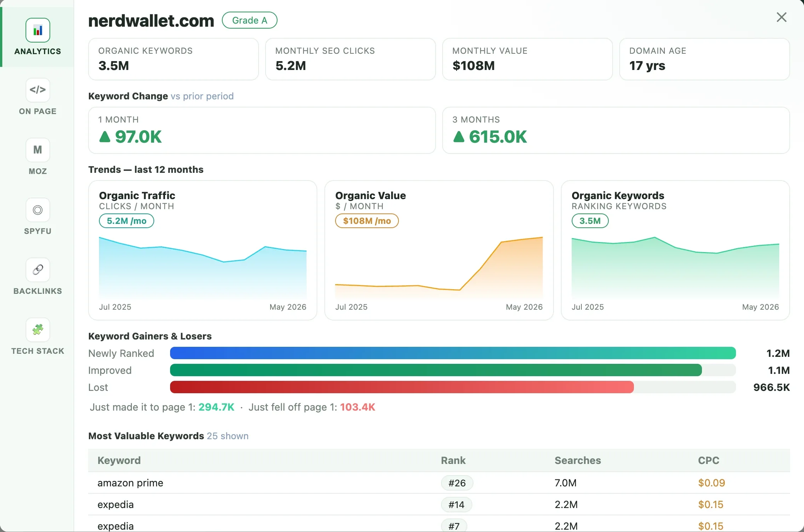Click the Grade A badge

250,20
